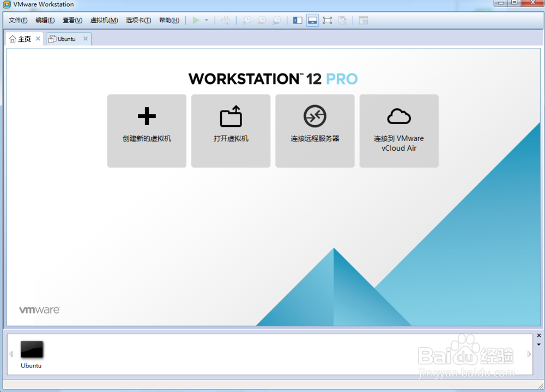Enter full screen mode from the toolbar

pos(328,20)
